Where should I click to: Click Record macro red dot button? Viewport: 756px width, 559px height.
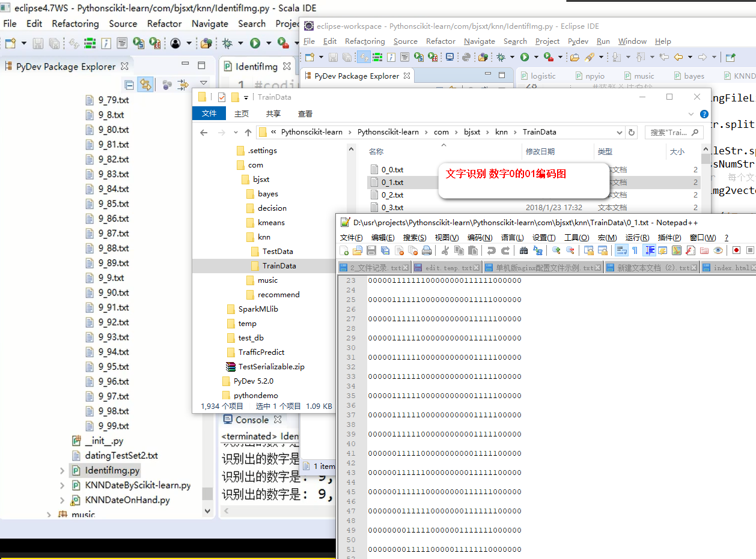(736, 250)
